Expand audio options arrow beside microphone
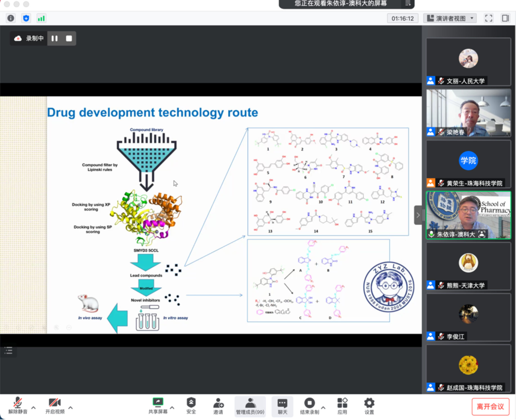The width and height of the screenshot is (516, 420). (x=33, y=408)
